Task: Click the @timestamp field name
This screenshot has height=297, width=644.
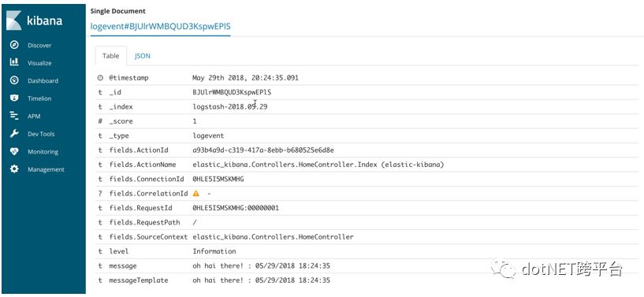Action: coord(128,77)
